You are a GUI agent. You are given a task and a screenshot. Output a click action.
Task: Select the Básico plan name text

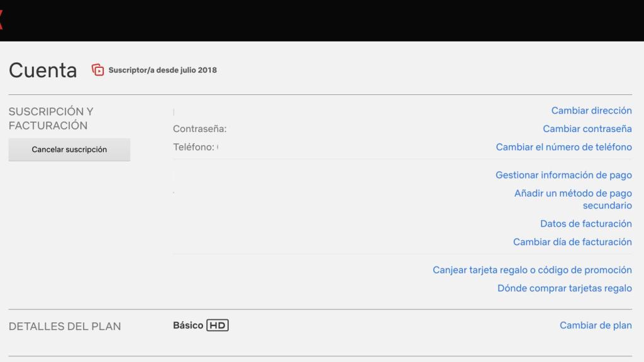tap(187, 325)
